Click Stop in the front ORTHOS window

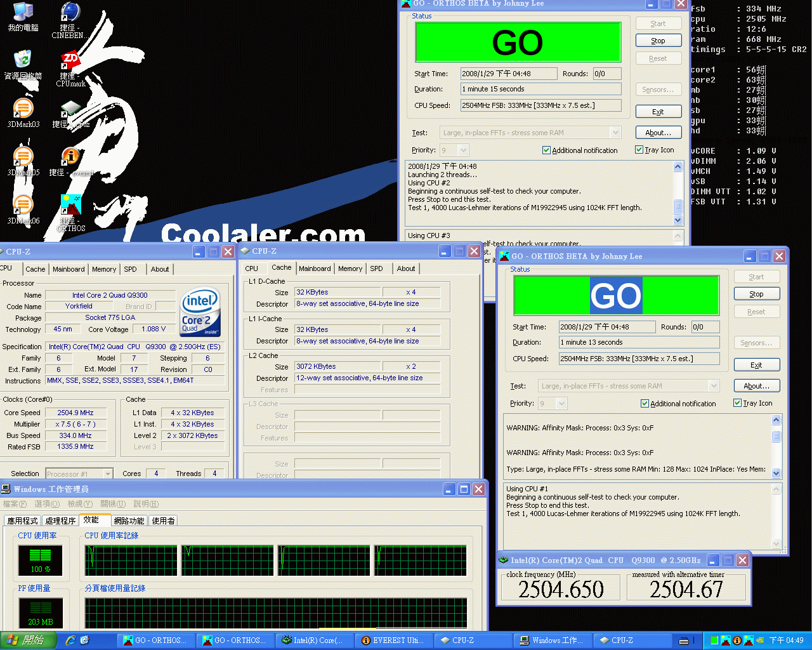pos(757,294)
